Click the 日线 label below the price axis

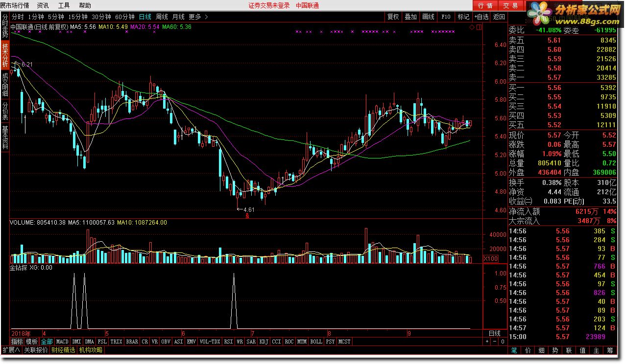pos(495,333)
